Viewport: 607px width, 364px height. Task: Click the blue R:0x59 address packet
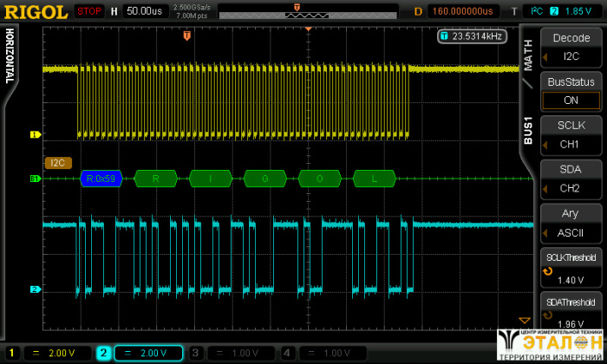pos(101,179)
